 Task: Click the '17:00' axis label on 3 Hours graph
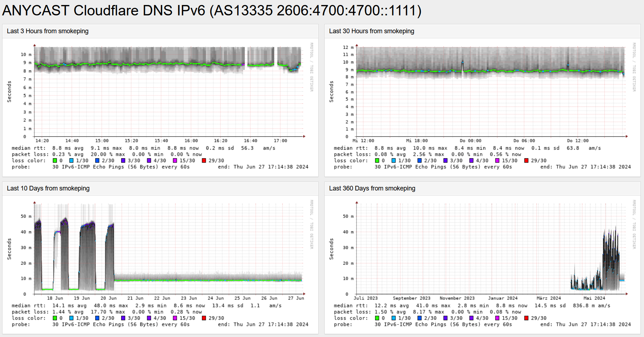pyautogui.click(x=280, y=141)
